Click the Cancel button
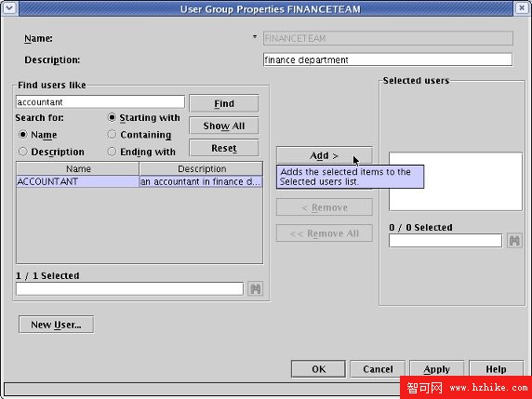 click(378, 369)
